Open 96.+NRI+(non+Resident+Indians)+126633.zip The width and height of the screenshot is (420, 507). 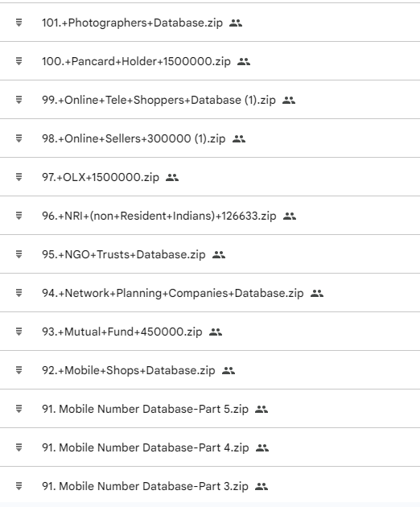(x=159, y=216)
